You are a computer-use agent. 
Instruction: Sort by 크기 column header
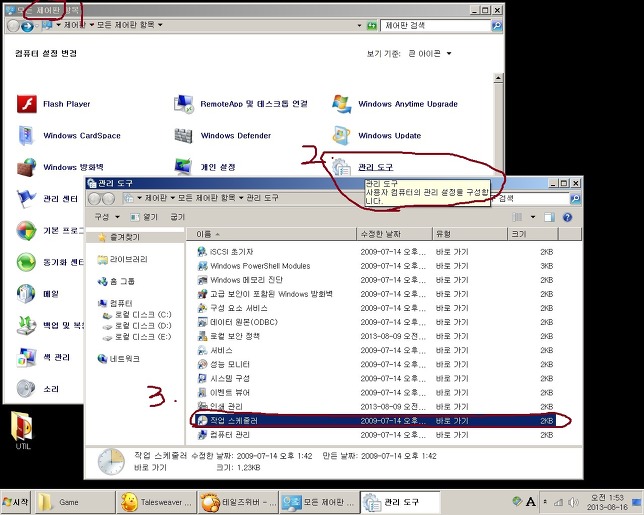coord(533,234)
